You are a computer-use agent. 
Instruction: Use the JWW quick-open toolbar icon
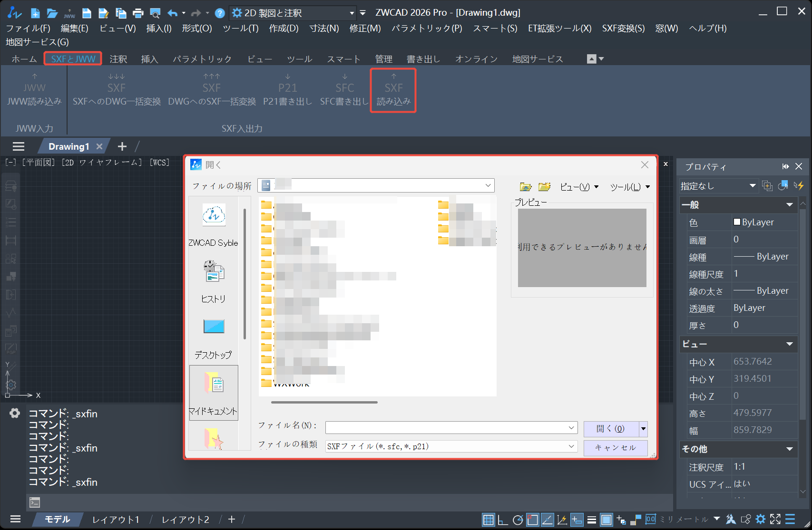pos(69,13)
